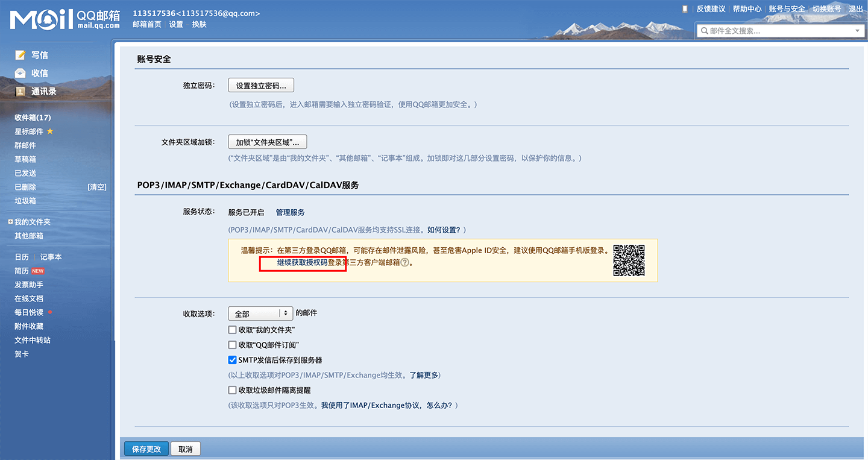The width and height of the screenshot is (868, 460).
Task: Focus the 邮件全文搜索 search field
Action: [x=780, y=31]
